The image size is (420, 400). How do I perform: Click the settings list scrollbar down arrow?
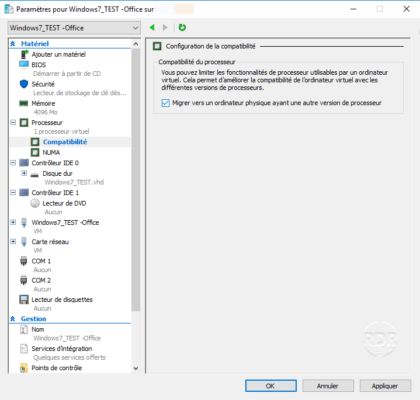(x=136, y=368)
